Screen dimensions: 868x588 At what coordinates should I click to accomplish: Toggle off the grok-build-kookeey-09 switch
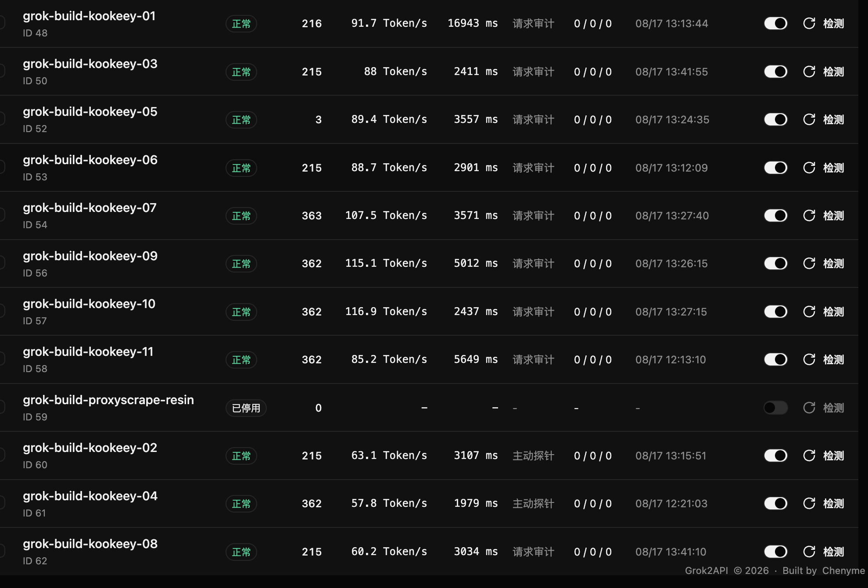(775, 263)
